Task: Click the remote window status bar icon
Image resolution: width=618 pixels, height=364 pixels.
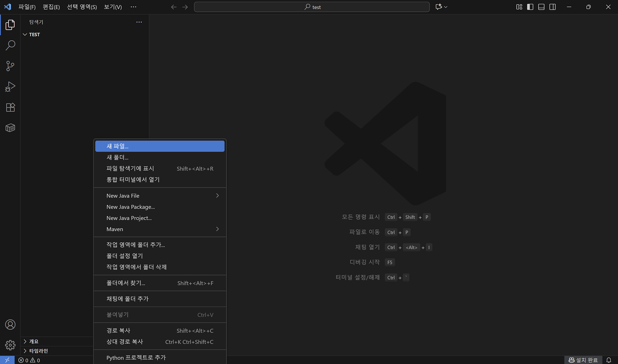Action: (7, 360)
